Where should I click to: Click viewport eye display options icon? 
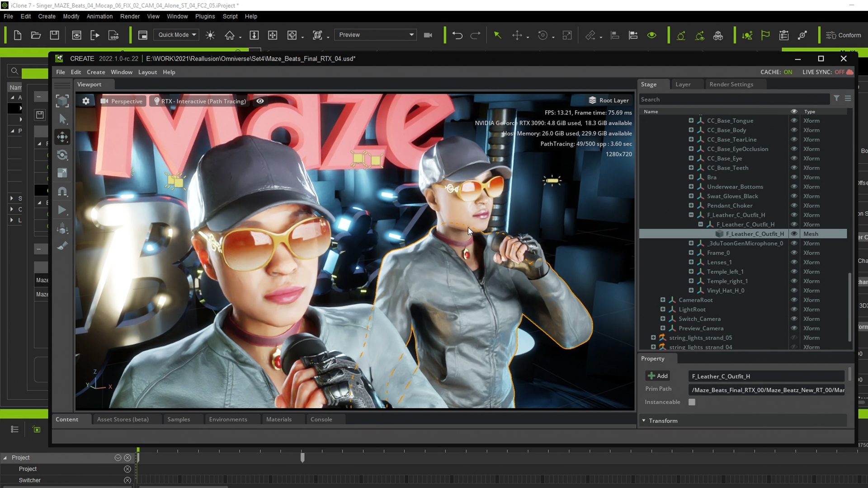click(x=260, y=101)
